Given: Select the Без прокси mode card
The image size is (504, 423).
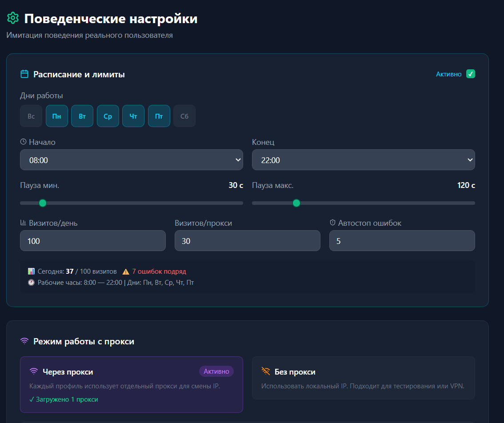Looking at the screenshot, I should click(x=364, y=378).
